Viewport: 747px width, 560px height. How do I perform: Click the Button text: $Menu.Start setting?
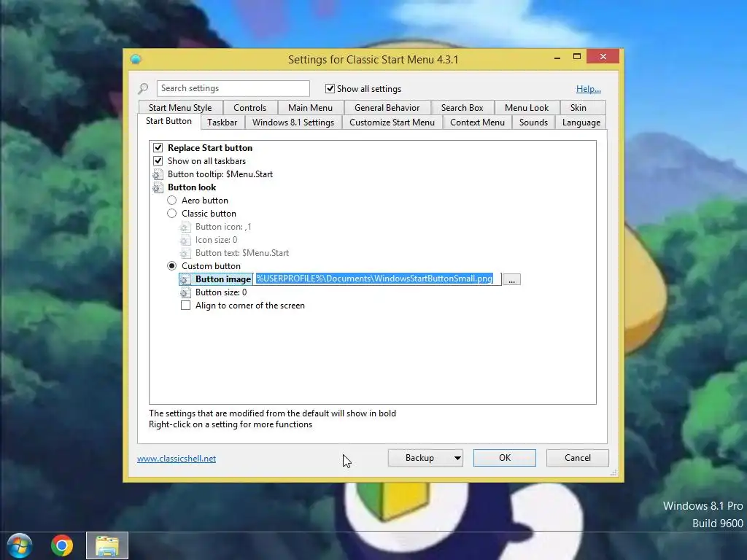click(x=242, y=253)
